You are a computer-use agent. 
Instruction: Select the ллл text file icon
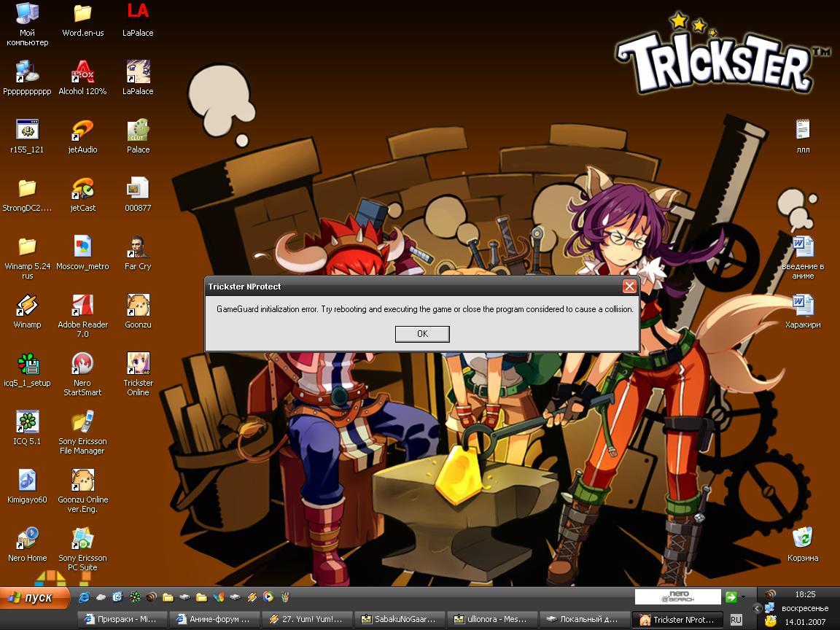(x=803, y=136)
